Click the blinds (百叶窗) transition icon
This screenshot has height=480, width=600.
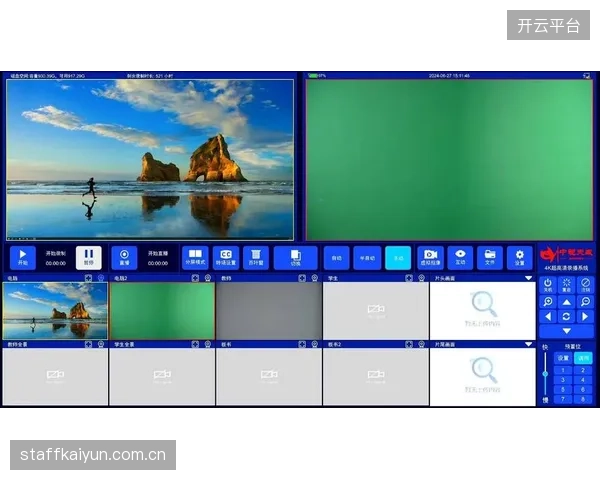256,258
